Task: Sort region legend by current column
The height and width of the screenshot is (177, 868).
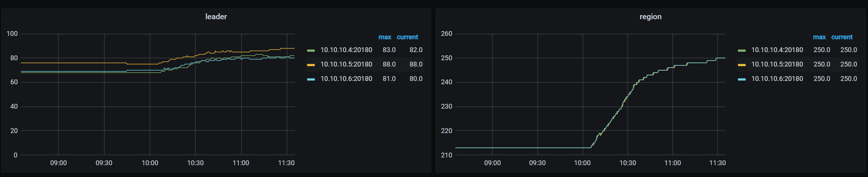Action: point(842,37)
